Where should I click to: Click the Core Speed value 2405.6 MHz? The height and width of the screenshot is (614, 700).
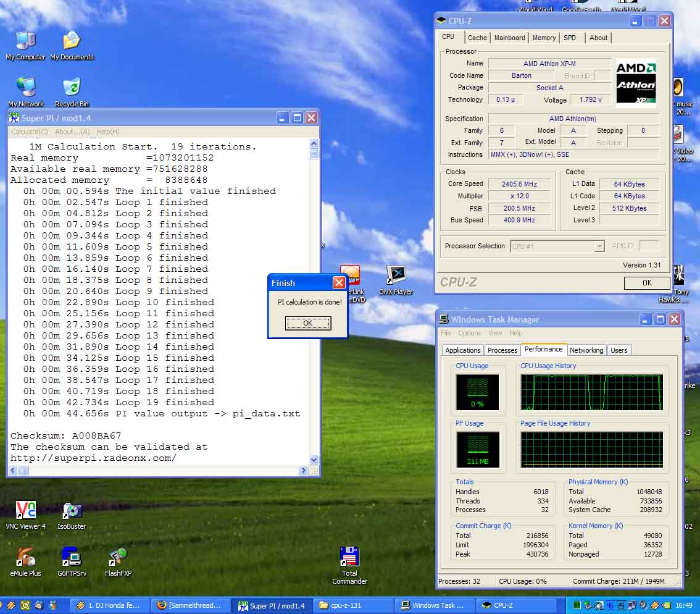point(519,184)
